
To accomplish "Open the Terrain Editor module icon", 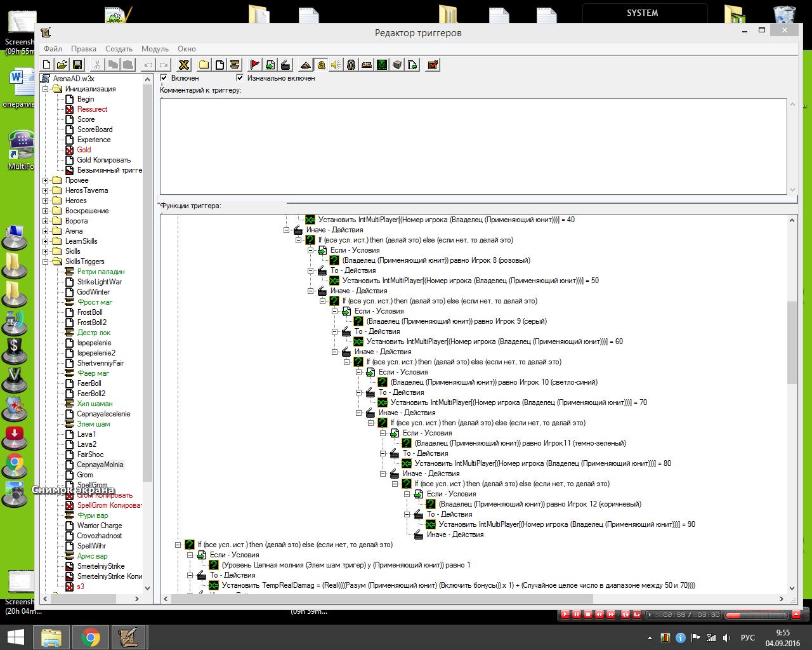I will click(305, 65).
